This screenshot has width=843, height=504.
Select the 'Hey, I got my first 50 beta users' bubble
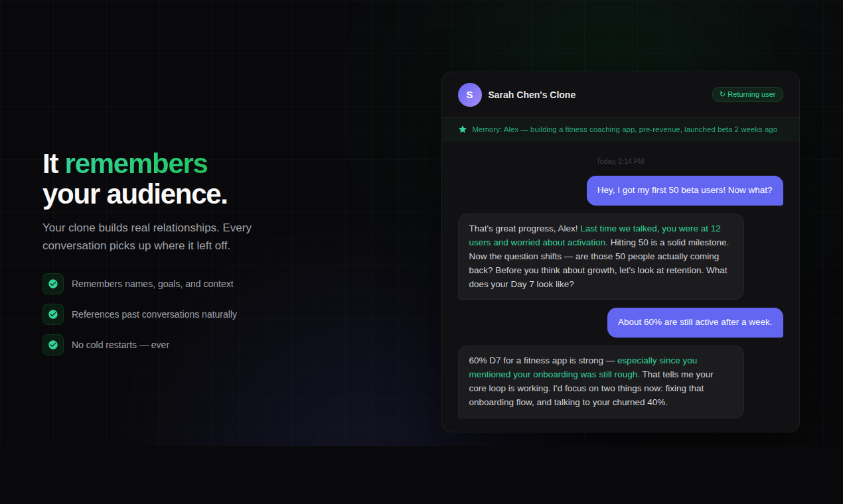(684, 190)
